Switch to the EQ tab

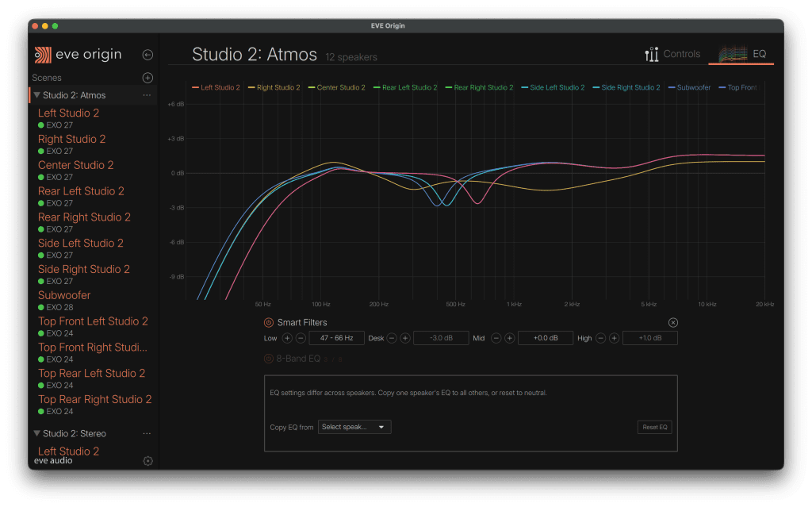741,54
